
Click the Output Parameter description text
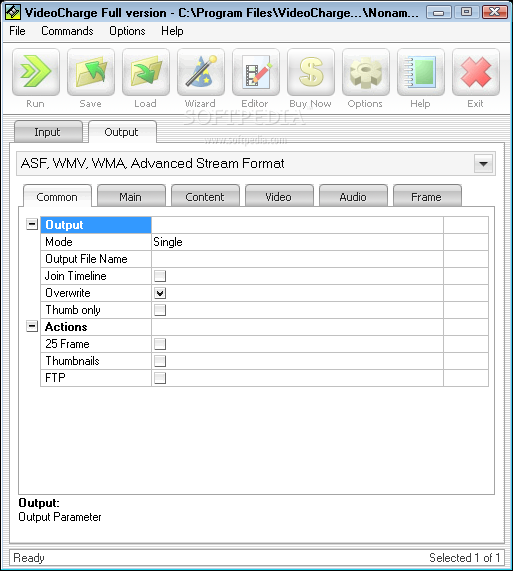(x=60, y=517)
